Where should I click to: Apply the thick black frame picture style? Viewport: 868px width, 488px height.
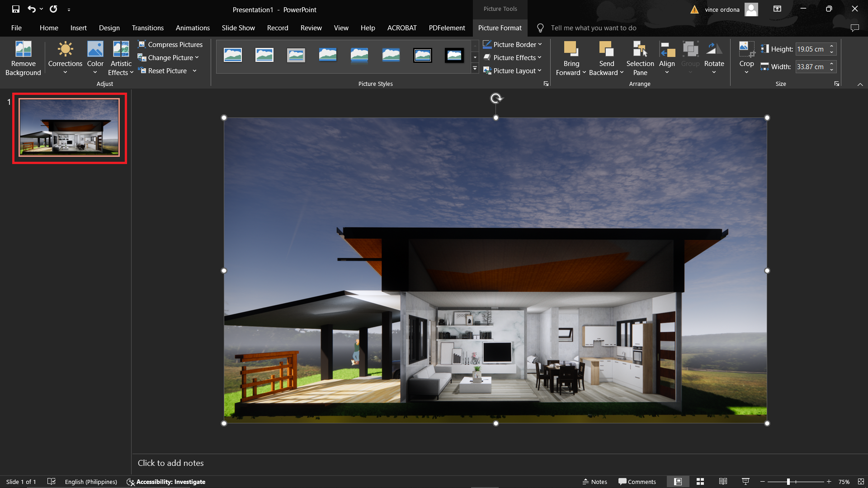[454, 55]
